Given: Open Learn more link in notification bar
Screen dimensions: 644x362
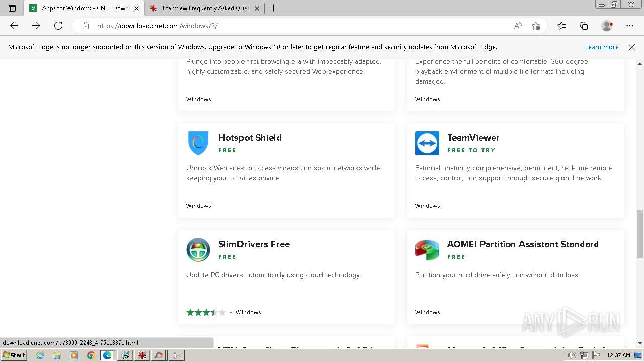Looking at the screenshot, I should [x=602, y=47].
